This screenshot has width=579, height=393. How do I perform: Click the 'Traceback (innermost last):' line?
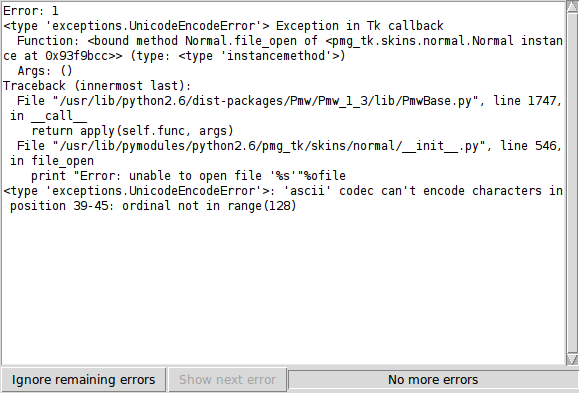pyautogui.click(x=97, y=86)
